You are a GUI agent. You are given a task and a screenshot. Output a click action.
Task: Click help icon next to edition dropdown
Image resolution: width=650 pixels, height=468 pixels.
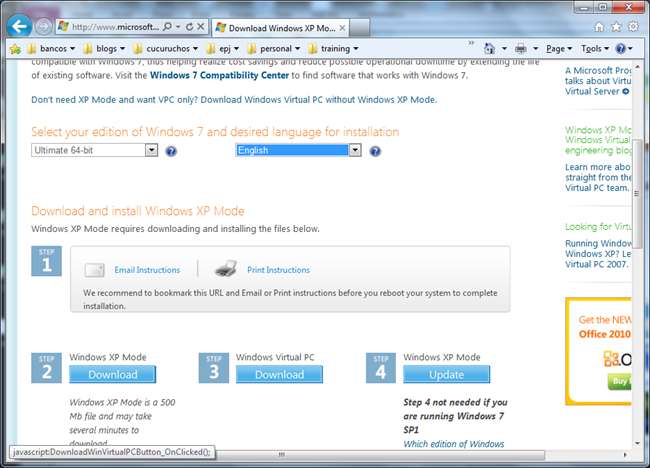[x=171, y=151]
